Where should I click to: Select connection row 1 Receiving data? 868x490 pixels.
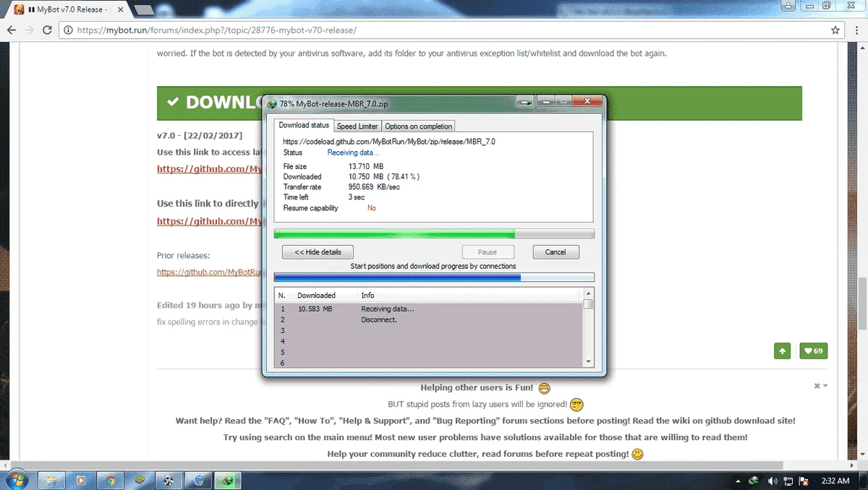point(428,309)
